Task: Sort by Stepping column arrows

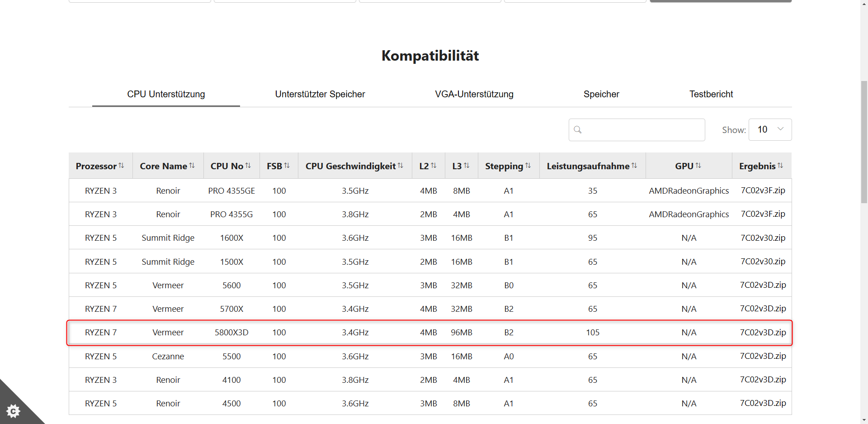Action: tap(528, 166)
